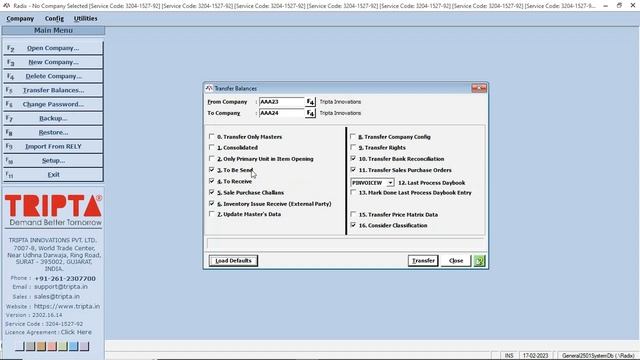This screenshot has height=360, width=640.
Task: Select the white color theme swatch
Action: [20, 347]
